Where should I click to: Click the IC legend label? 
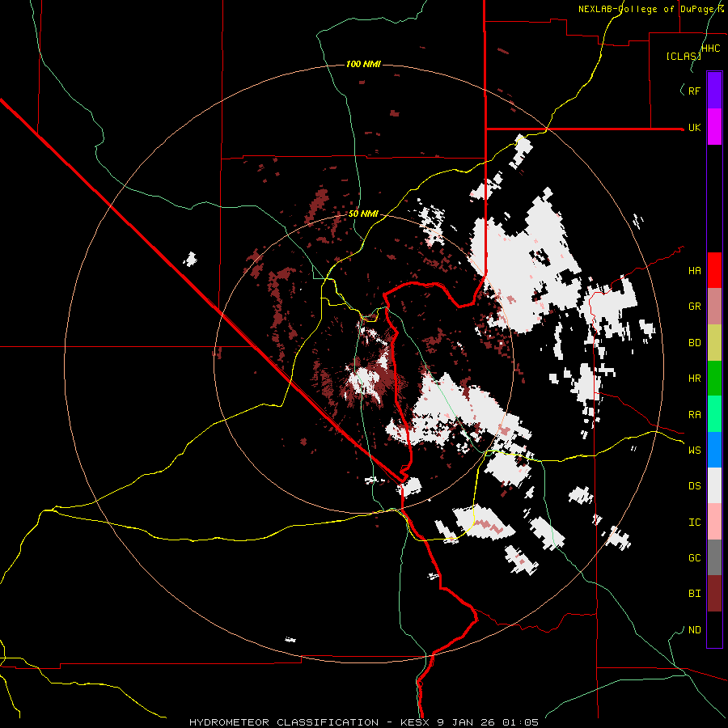694,523
